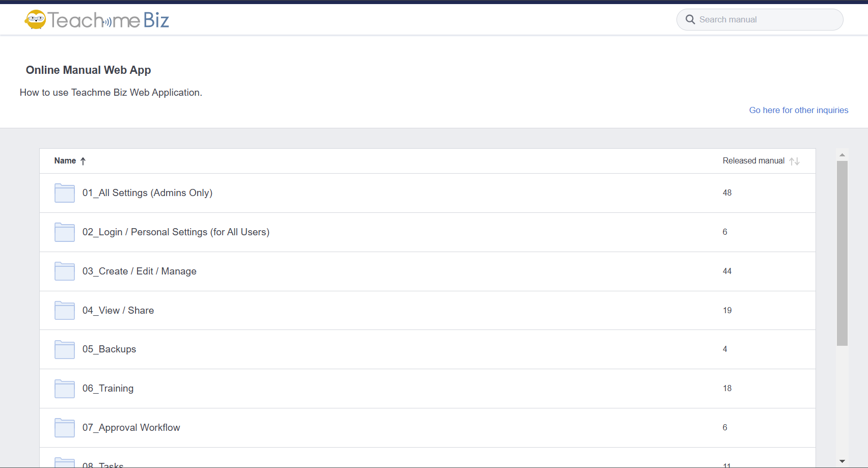Viewport: 868px width, 468px height.
Task: Open the 07_Approval Workflow folder icon
Action: [65, 428]
